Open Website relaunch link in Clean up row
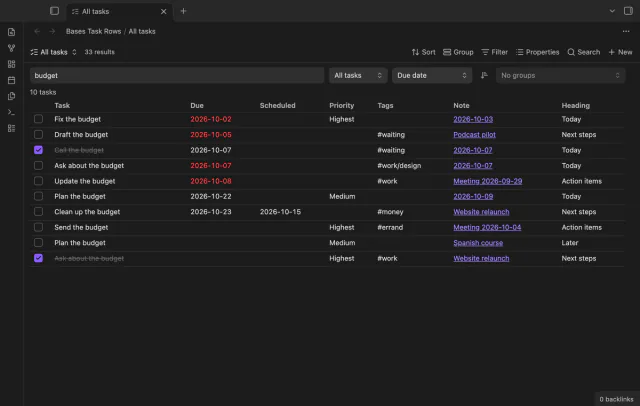The image size is (640, 406). 481,212
